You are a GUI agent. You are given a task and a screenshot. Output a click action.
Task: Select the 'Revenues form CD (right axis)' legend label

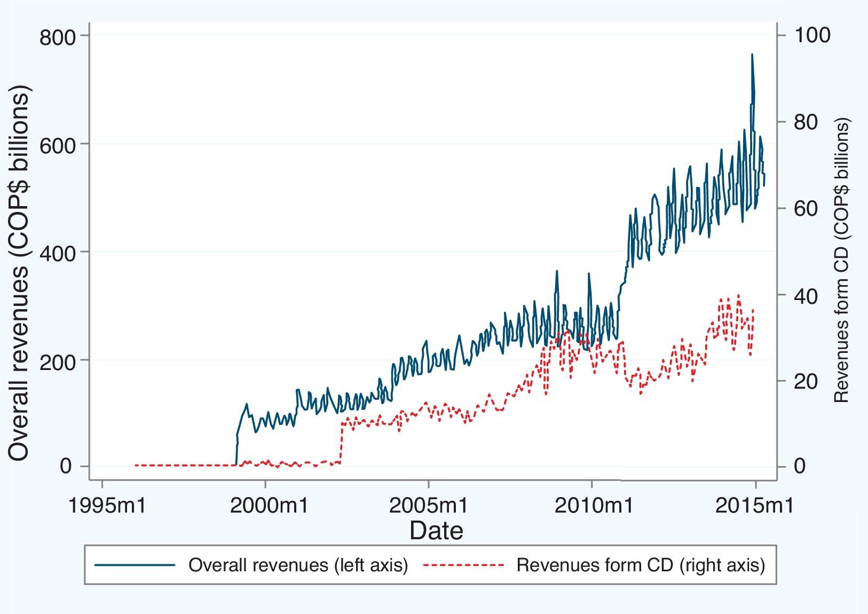coord(641,565)
